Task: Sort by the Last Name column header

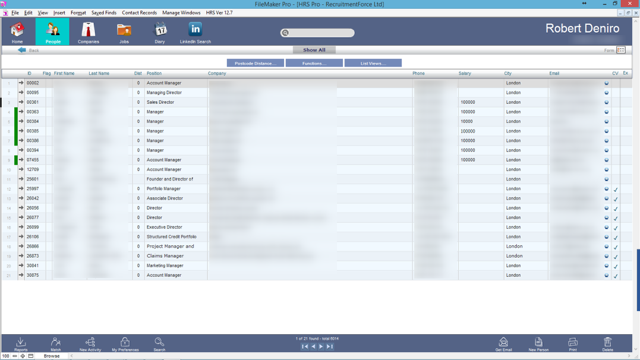Action: (x=99, y=73)
